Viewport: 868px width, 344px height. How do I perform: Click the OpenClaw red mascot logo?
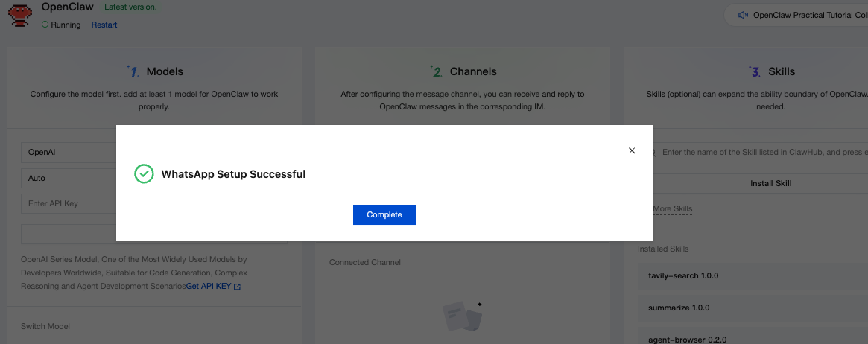19,16
